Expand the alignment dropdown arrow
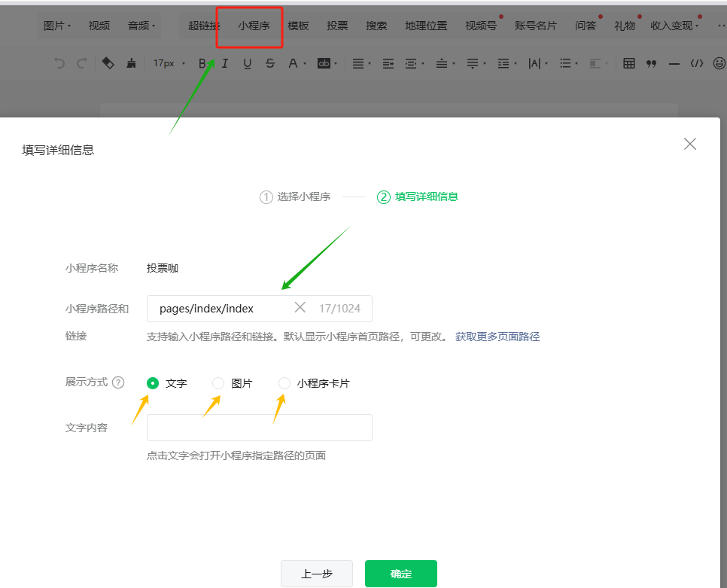This screenshot has height=588, width=727. 370,64
